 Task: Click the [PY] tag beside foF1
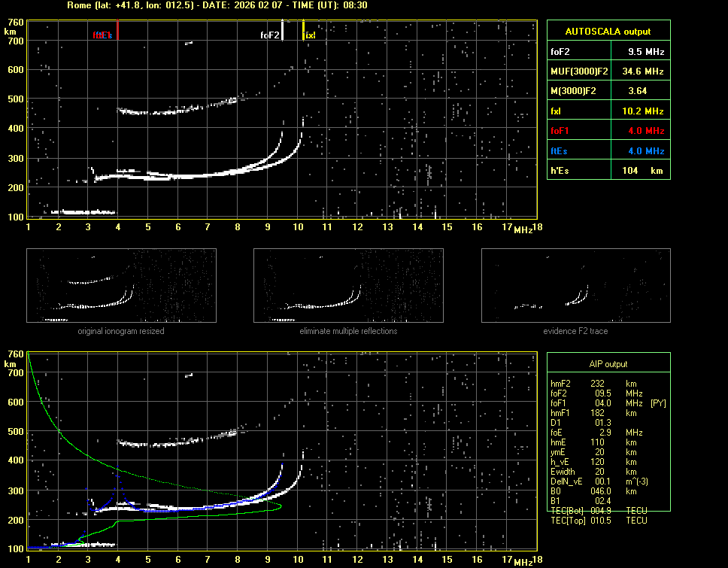658,402
